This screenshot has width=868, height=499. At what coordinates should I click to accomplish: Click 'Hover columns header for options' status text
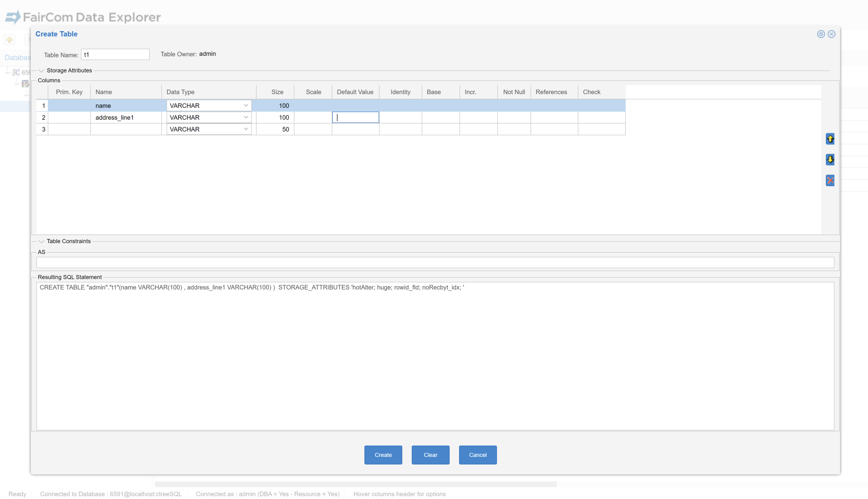point(399,494)
